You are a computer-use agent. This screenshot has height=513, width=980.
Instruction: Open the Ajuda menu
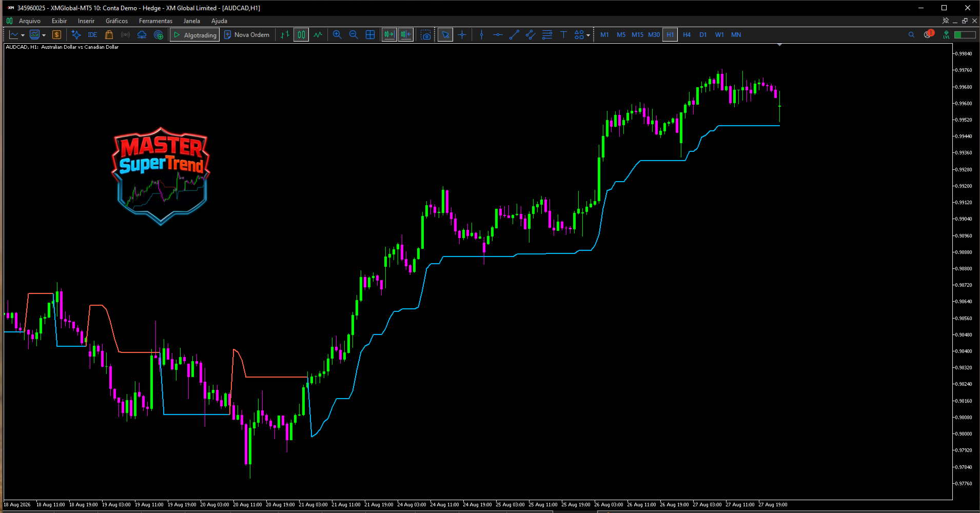tap(219, 21)
